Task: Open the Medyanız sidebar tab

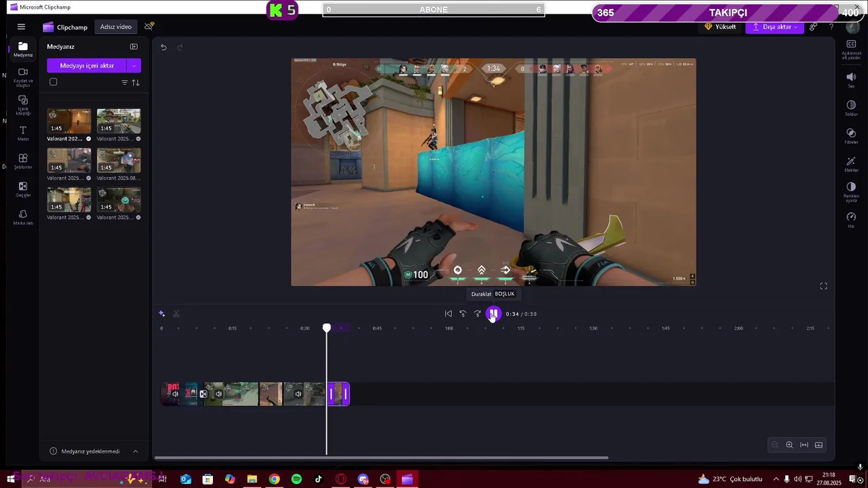Action: (23, 49)
